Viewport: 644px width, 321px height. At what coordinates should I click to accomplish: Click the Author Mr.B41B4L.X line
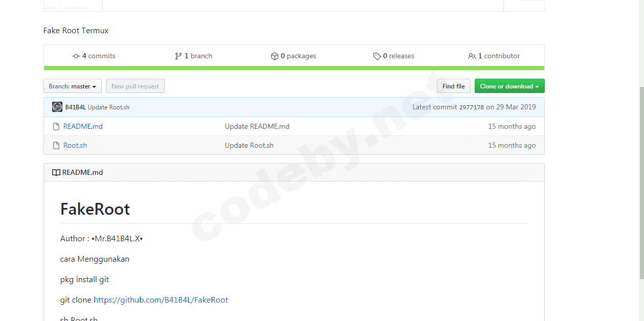point(101,239)
